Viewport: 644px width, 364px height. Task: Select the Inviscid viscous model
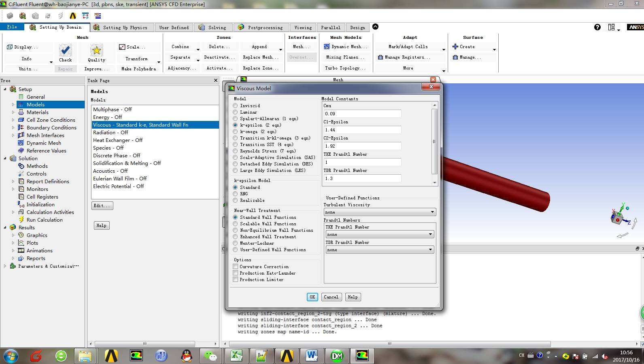pyautogui.click(x=235, y=106)
